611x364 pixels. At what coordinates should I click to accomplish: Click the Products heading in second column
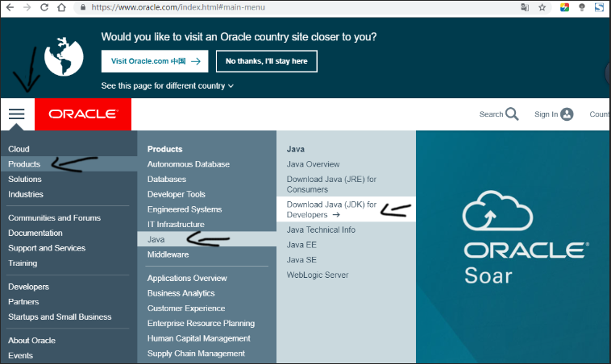coord(164,149)
